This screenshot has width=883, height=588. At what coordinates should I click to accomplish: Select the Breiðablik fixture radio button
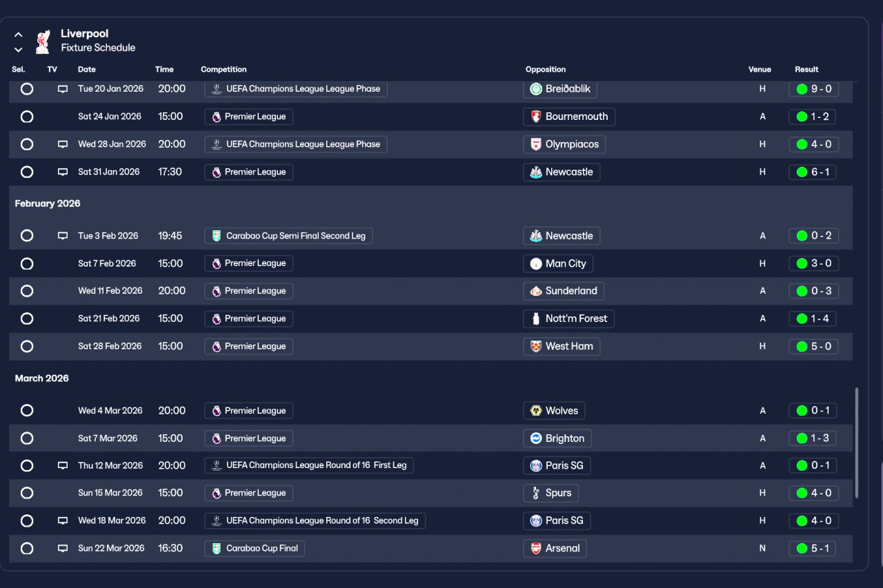tap(27, 89)
